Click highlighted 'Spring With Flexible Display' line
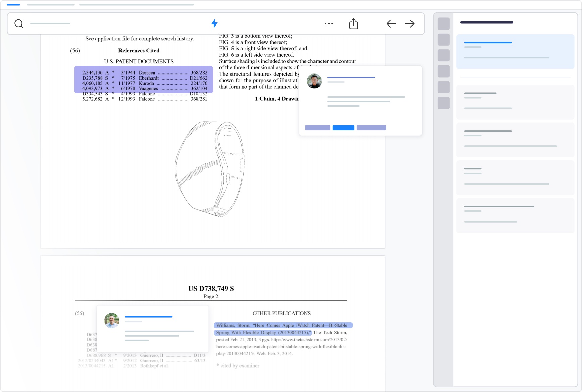This screenshot has width=582, height=392. [x=263, y=333]
